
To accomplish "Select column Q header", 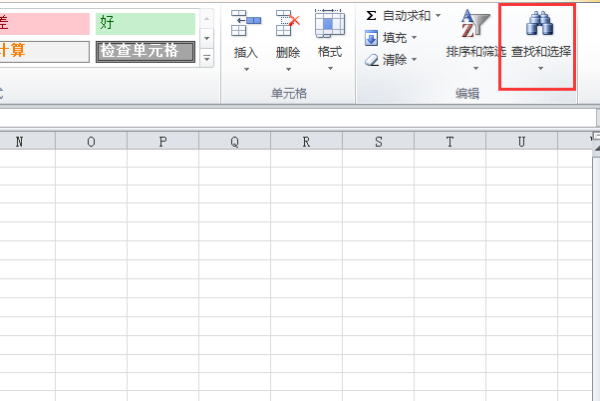I will pyautogui.click(x=235, y=142).
